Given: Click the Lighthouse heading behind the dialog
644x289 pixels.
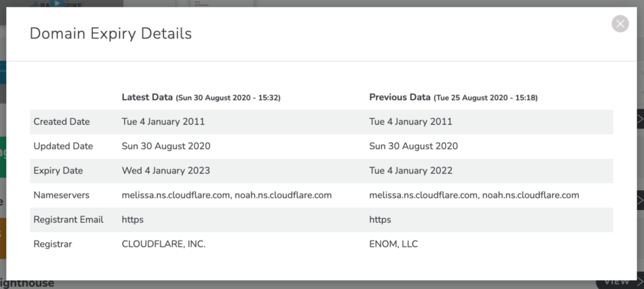Looking at the screenshot, I should [28, 283].
